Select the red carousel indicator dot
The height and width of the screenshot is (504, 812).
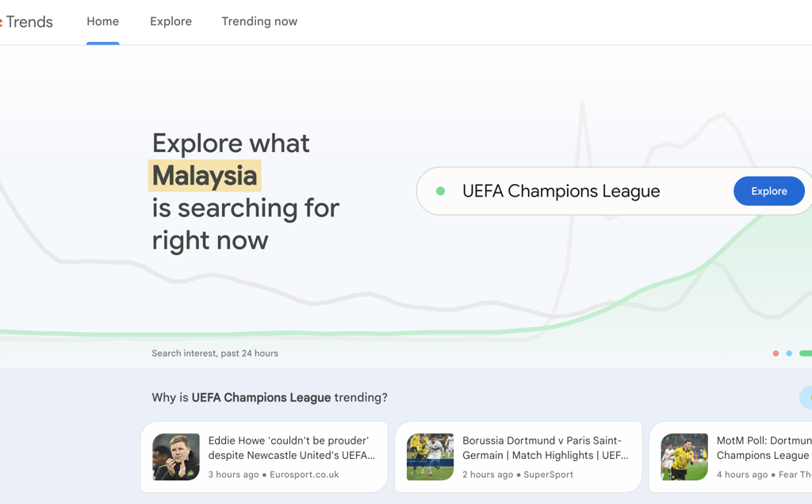pyautogui.click(x=776, y=353)
